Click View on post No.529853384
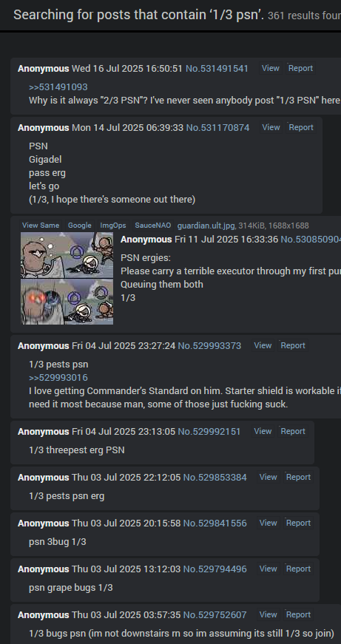341x644 pixels. point(268,477)
